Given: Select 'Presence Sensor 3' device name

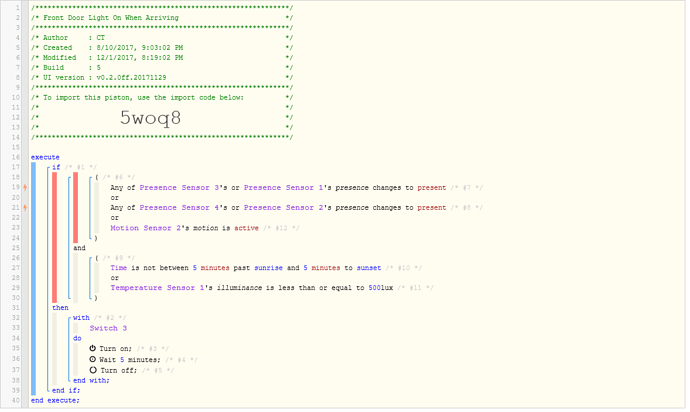Looking at the screenshot, I should tap(179, 188).
